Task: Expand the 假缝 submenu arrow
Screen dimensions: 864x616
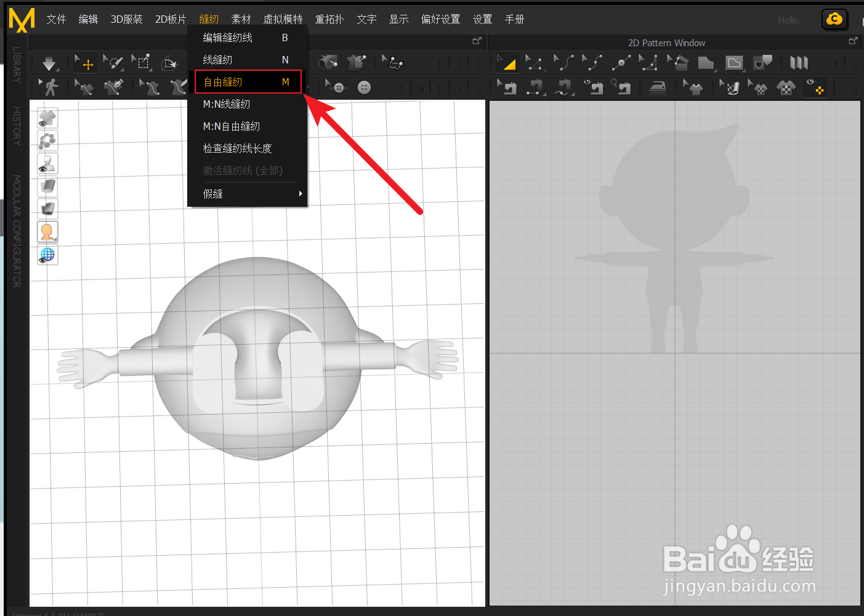Action: (x=301, y=194)
